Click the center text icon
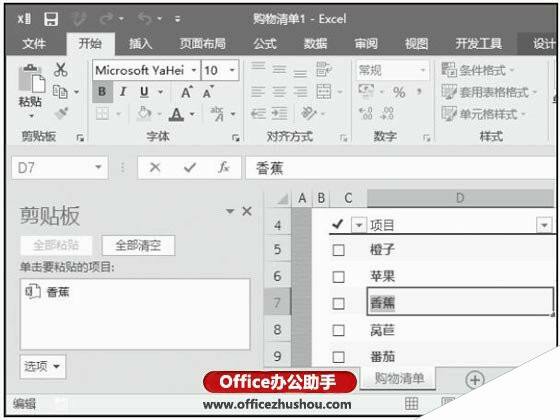This screenshot has width=560, height=420. [279, 92]
